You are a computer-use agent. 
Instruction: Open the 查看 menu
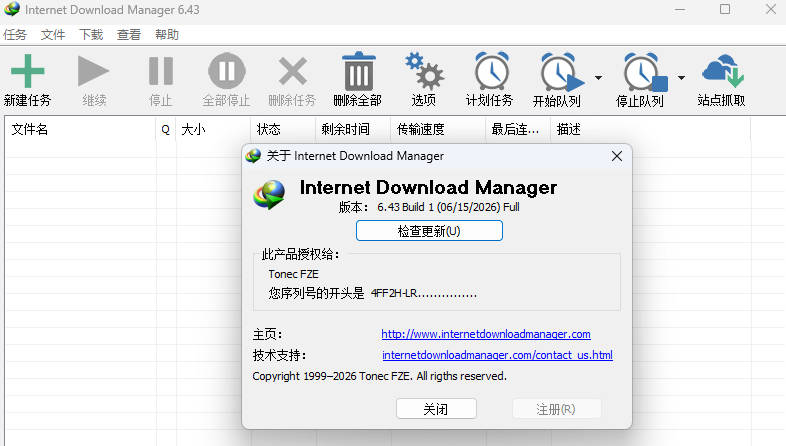pos(129,35)
